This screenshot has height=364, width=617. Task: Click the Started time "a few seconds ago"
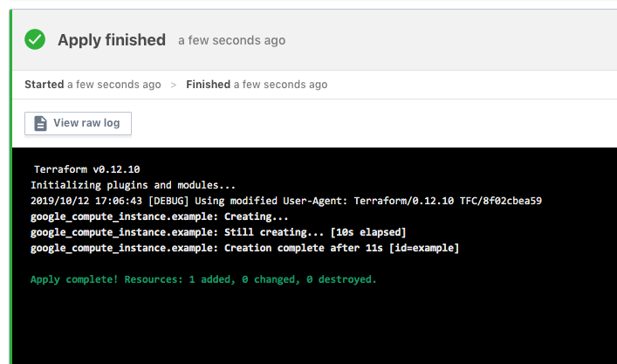(x=113, y=85)
